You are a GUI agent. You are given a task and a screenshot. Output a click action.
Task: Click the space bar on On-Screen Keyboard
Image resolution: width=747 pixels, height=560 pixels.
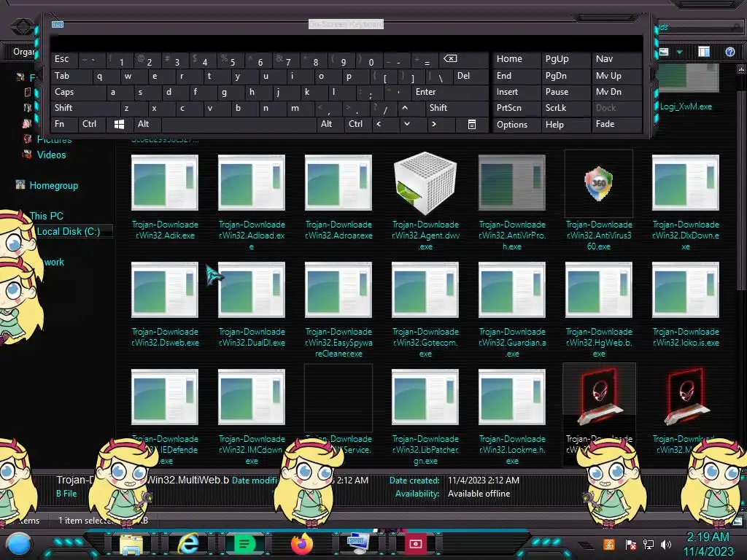click(x=239, y=124)
